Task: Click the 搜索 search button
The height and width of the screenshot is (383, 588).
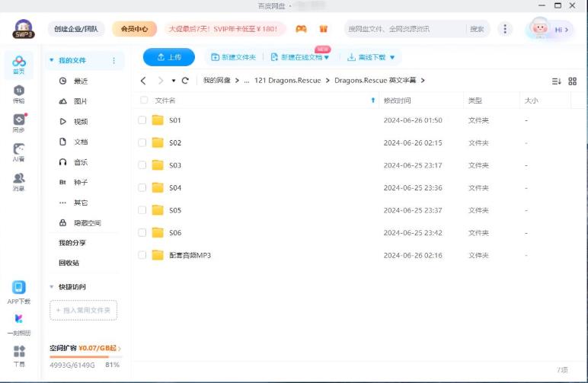Action: pos(477,29)
